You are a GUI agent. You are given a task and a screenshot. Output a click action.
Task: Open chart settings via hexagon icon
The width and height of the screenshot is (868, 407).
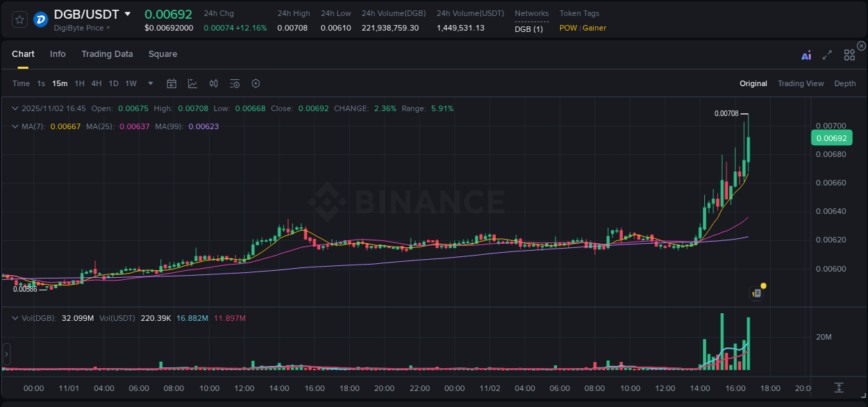(x=256, y=83)
